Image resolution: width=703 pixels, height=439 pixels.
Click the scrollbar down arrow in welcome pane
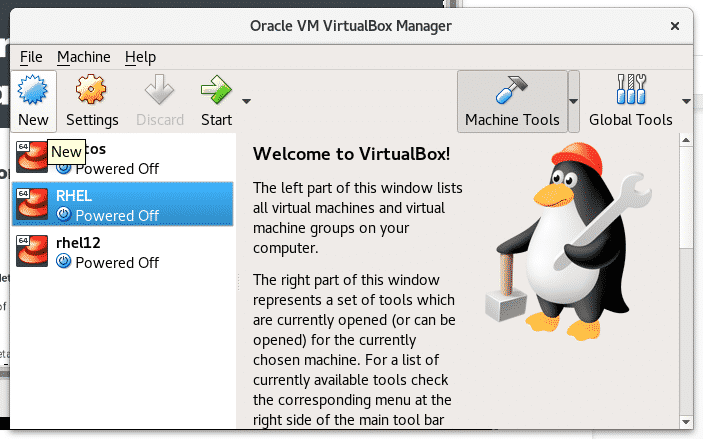[x=686, y=422]
